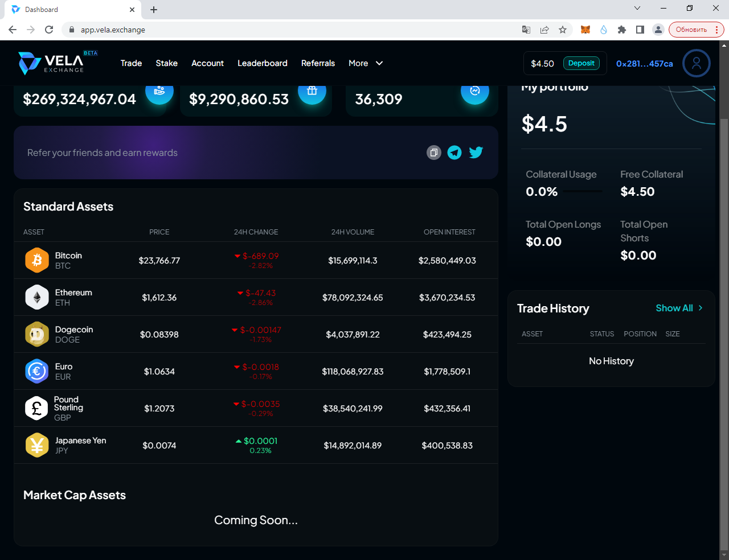Click the Dogecoin asset icon

coord(37,334)
